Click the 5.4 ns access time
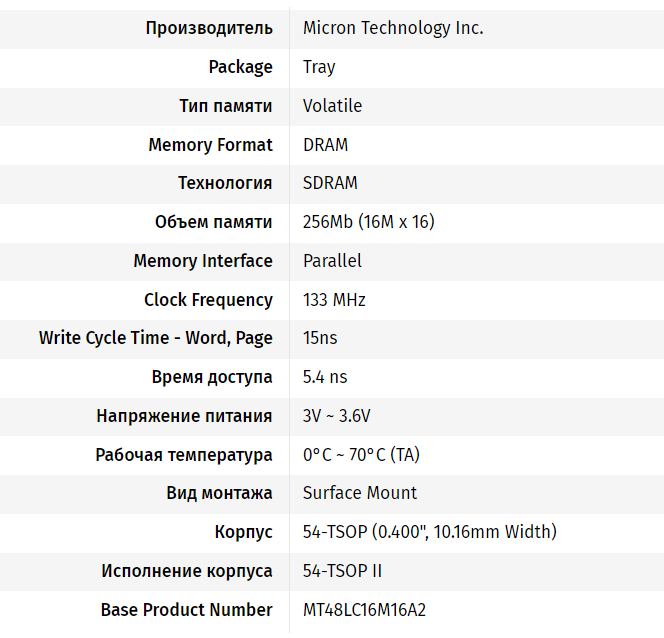 click(x=325, y=377)
